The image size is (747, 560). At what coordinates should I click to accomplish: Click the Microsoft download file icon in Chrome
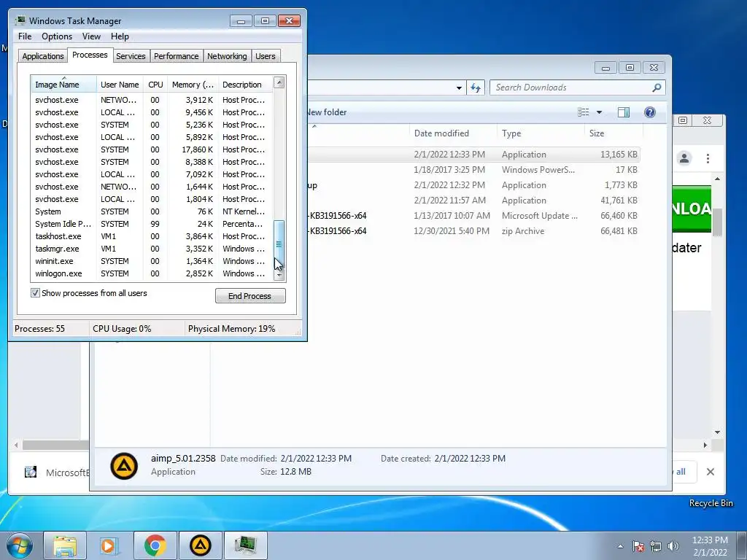point(31,472)
